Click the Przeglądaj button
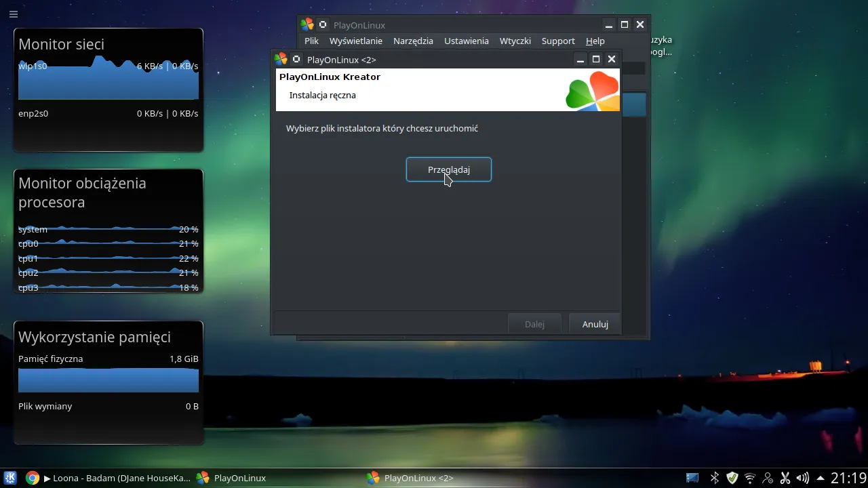The width and height of the screenshot is (868, 488). click(x=448, y=169)
